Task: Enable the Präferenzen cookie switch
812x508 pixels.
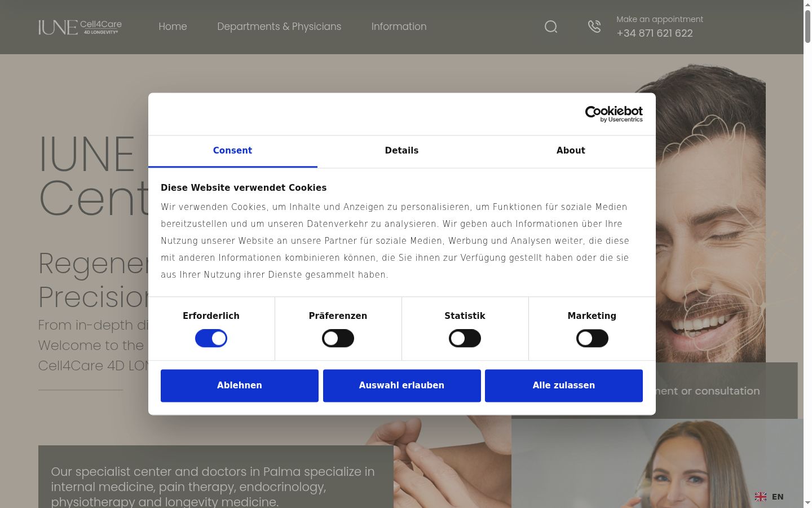Action: (338, 339)
